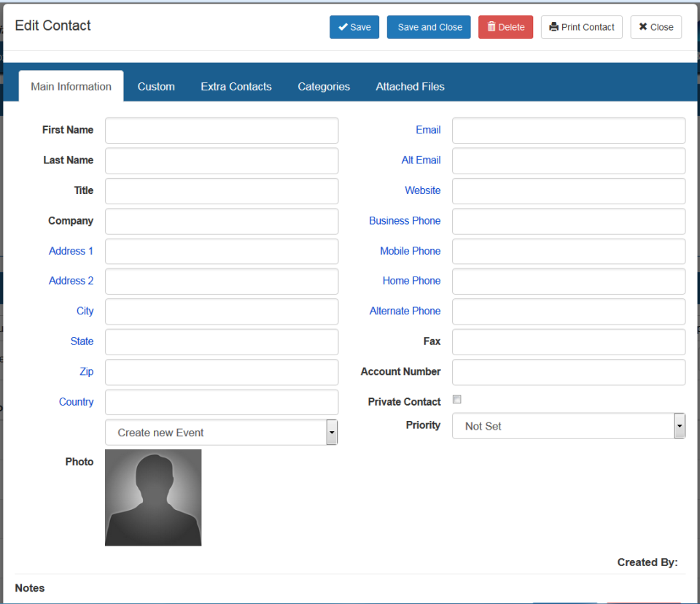Image resolution: width=700 pixels, height=604 pixels.
Task: Click the Email field label link
Action: [x=428, y=130]
